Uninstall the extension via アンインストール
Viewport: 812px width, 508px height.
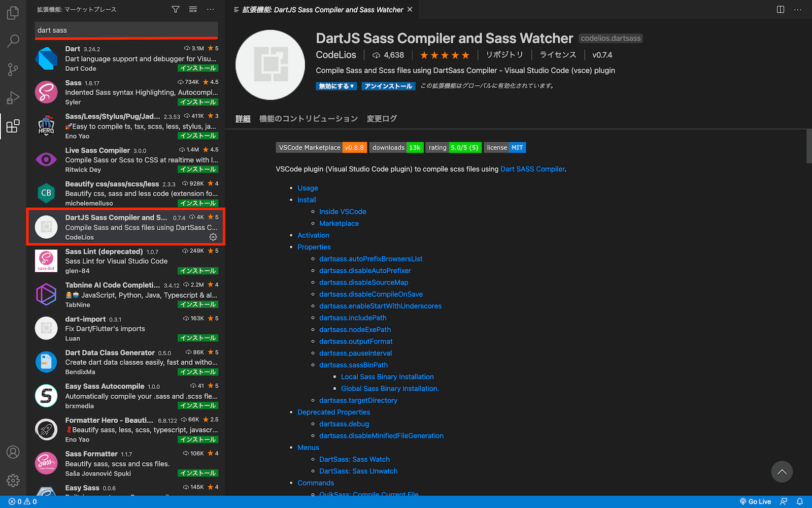point(388,86)
